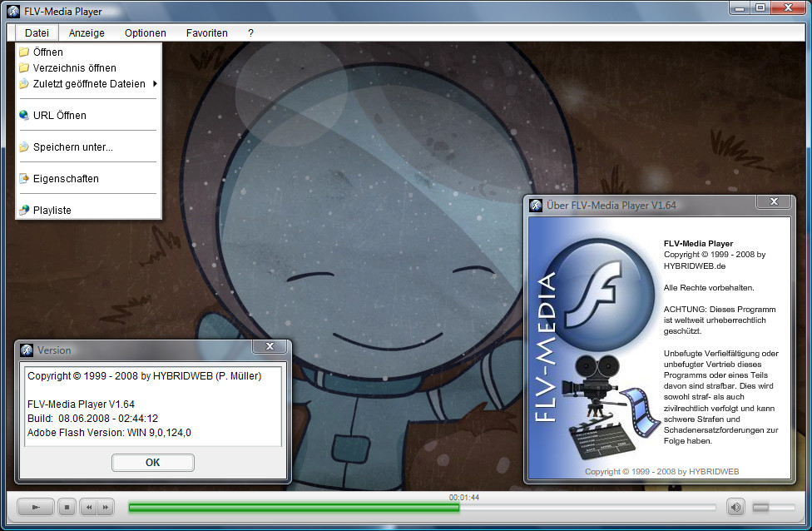
Task: Open the Datei menu
Action: [37, 33]
